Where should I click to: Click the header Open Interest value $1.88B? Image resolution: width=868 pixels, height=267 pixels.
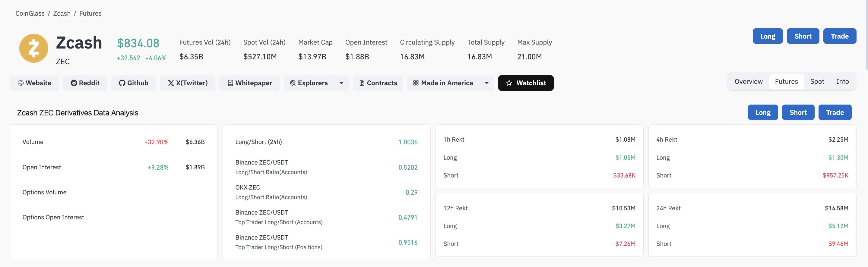pyautogui.click(x=357, y=57)
